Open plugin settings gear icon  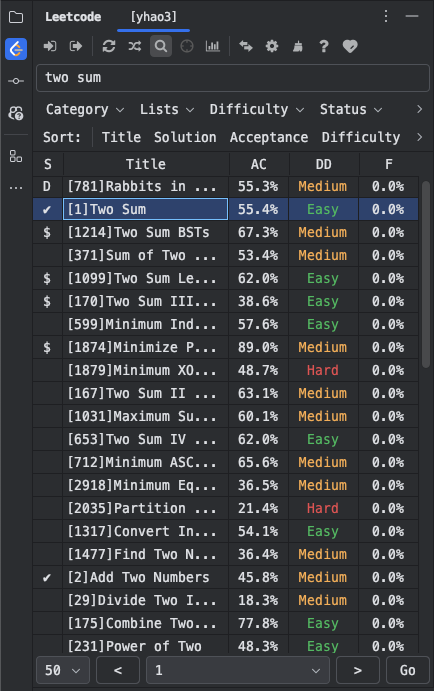272,46
